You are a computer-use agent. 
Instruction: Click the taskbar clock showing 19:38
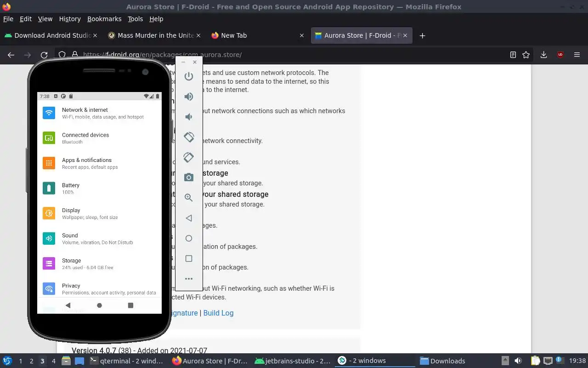(x=577, y=361)
